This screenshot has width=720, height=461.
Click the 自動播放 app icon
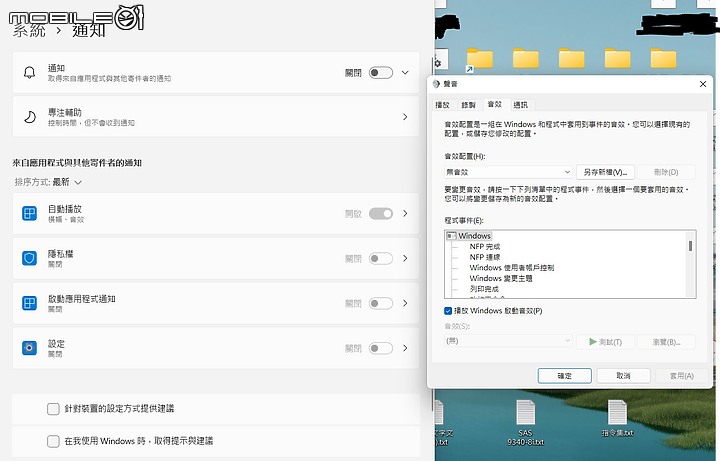click(x=29, y=214)
